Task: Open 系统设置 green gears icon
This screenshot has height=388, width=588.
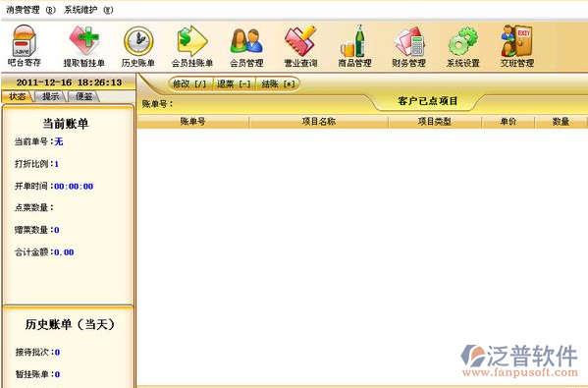Action: pyautogui.click(x=462, y=41)
